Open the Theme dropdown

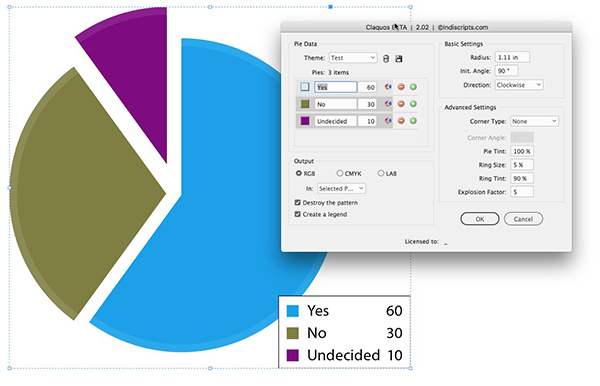pos(353,58)
